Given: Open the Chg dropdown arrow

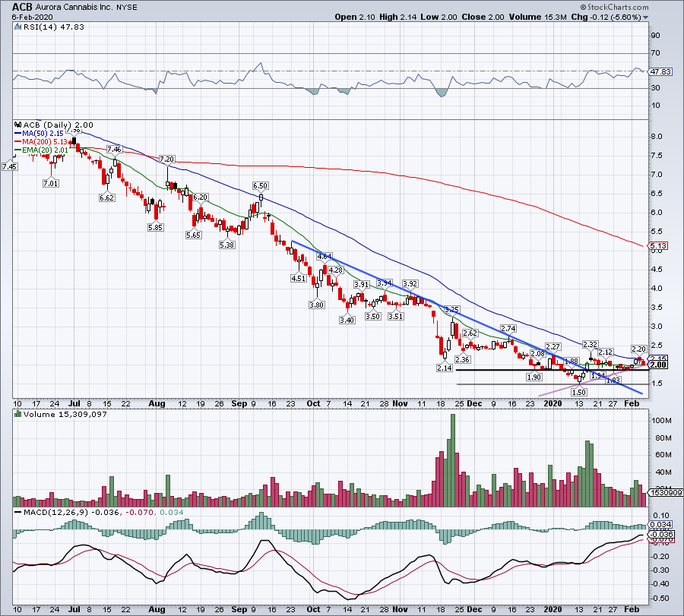Looking at the screenshot, I should [x=645, y=17].
